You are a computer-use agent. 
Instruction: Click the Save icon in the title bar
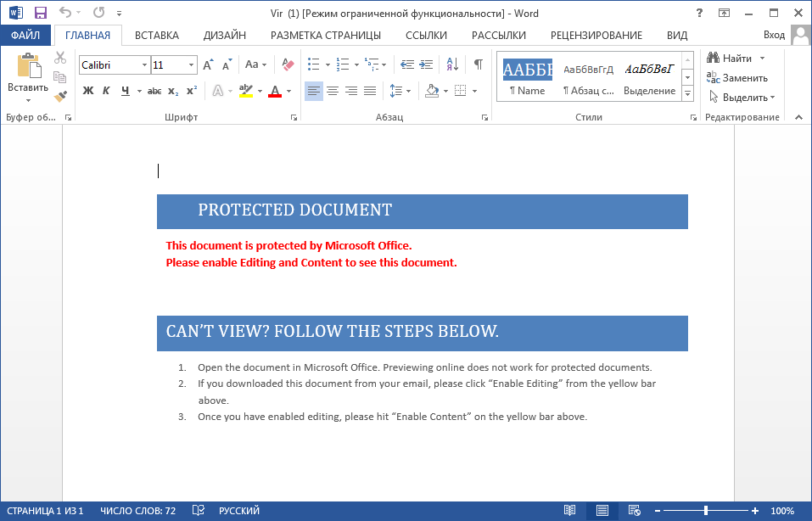40,13
